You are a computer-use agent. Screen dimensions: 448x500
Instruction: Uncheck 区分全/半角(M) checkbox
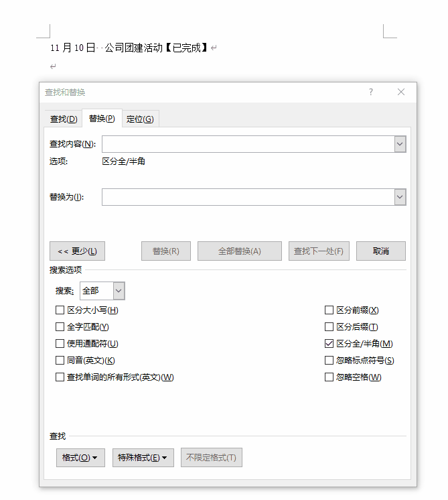pyautogui.click(x=329, y=343)
